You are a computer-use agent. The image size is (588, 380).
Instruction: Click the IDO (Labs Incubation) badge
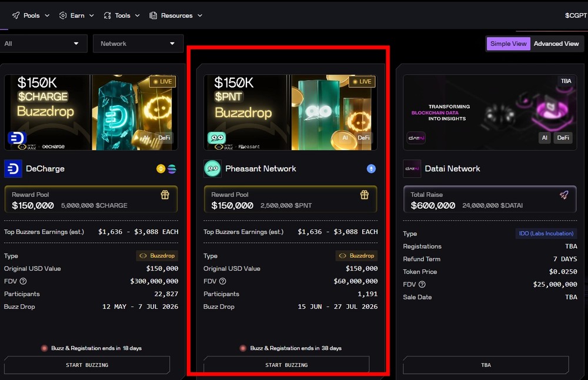point(546,234)
